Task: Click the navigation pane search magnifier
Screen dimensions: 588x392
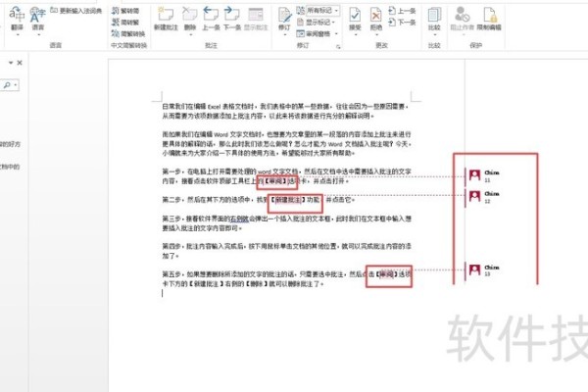Action: coord(7,85)
